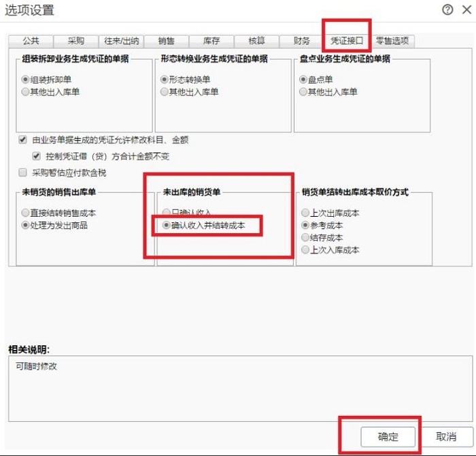
Task: Click the 选项设置 window title
Action: click(29, 10)
